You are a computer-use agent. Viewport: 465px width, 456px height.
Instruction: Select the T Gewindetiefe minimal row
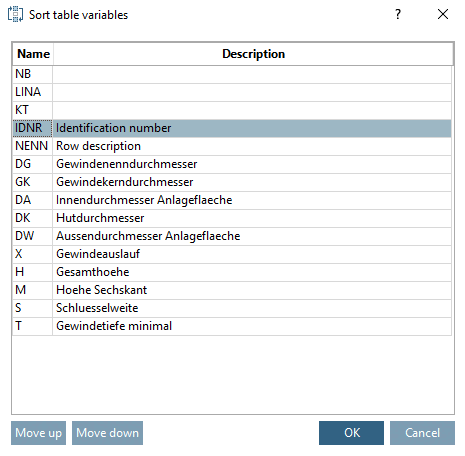[x=232, y=326]
